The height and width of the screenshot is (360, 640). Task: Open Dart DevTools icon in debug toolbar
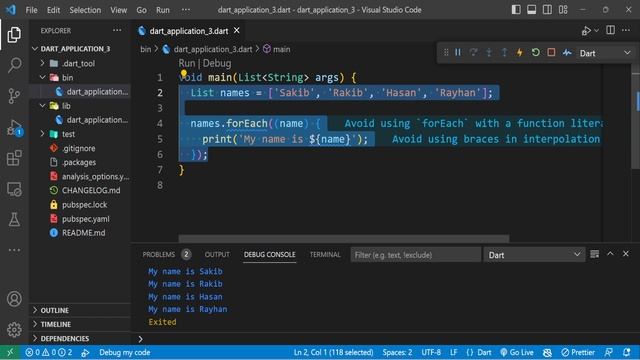click(567, 53)
